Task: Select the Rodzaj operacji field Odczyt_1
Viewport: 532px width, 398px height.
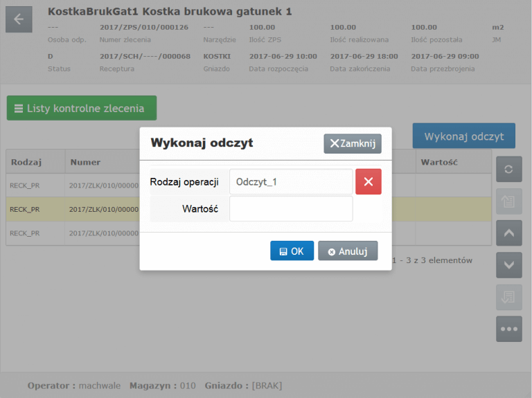Action: pos(291,182)
